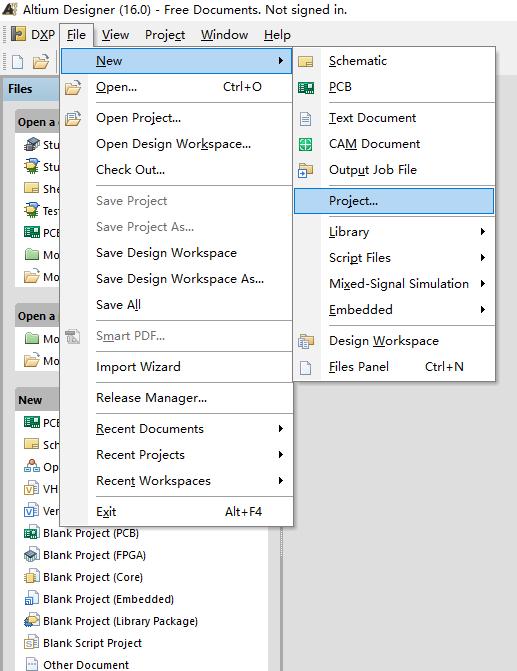Click the Other Document icon
This screenshot has height=671, width=517.
pos(32,664)
